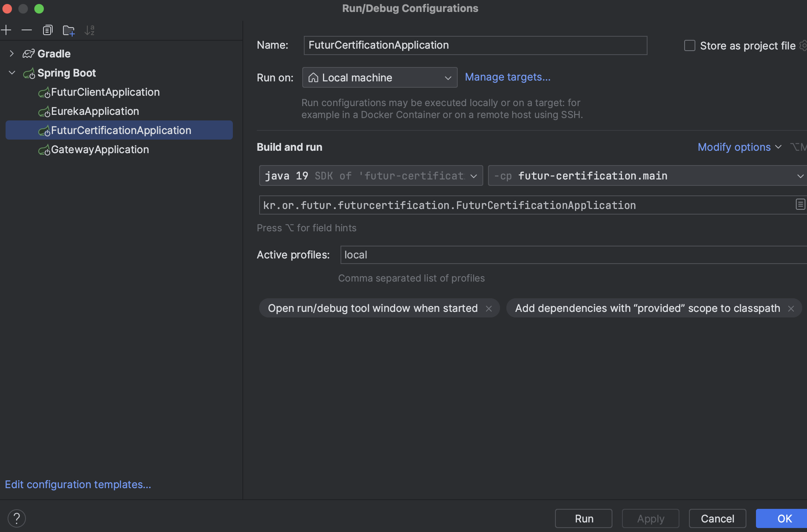Enable Store as project file checkbox
The height and width of the screenshot is (532, 807).
[689, 45]
